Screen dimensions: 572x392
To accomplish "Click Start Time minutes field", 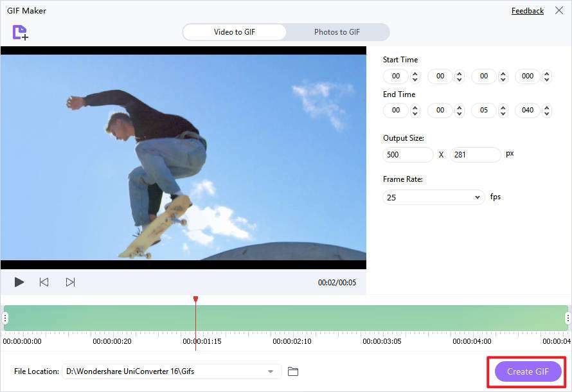I will tap(440, 76).
